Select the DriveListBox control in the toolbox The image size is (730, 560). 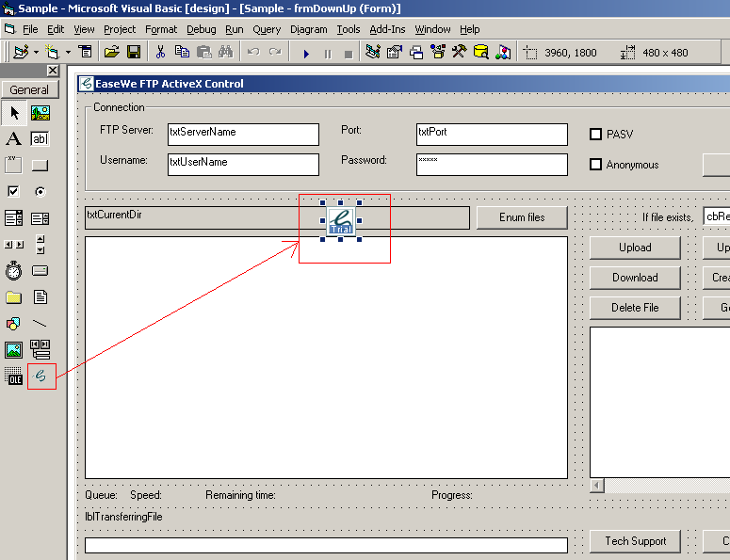[x=41, y=270]
